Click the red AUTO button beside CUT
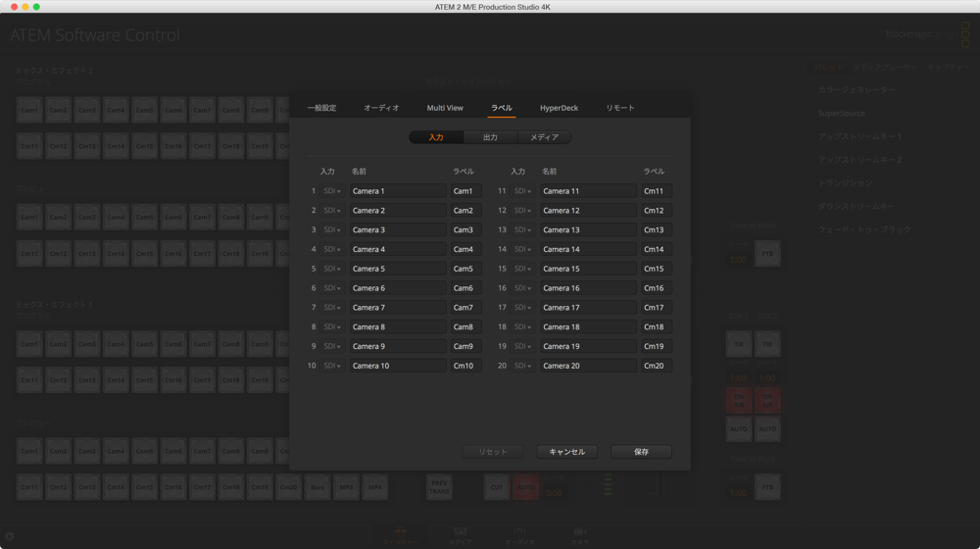This screenshot has width=980, height=549. pyautogui.click(x=525, y=487)
